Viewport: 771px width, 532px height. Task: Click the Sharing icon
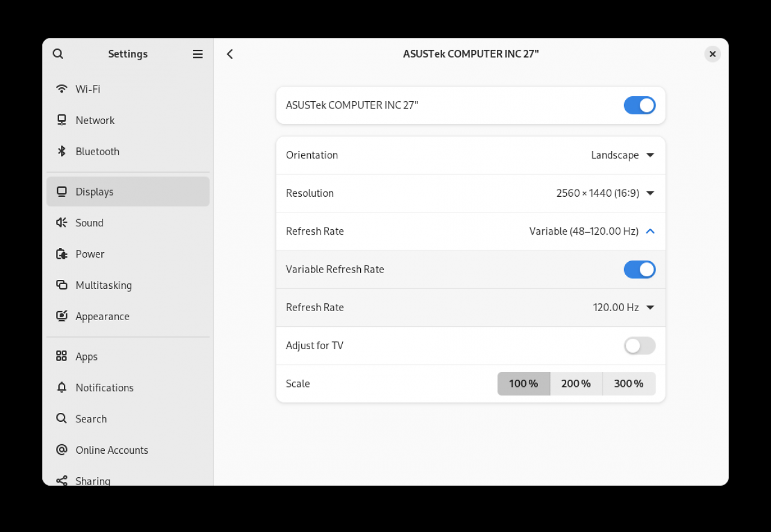(x=61, y=481)
